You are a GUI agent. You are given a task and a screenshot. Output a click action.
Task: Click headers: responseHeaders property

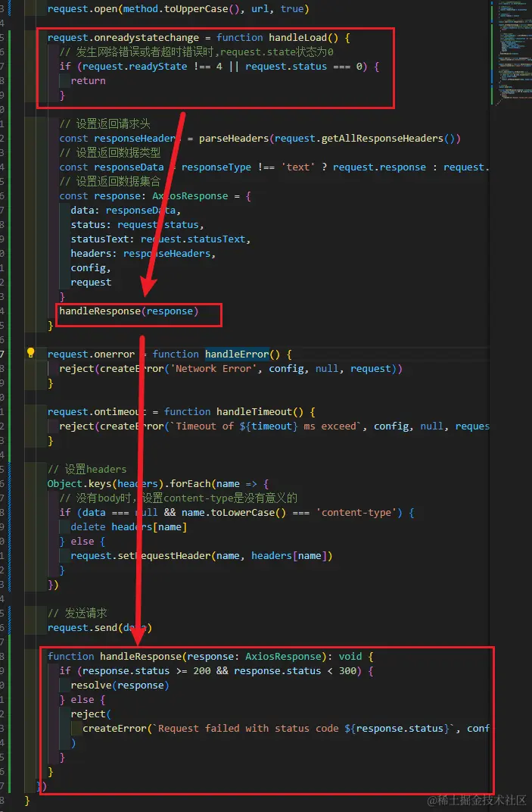[x=143, y=253]
